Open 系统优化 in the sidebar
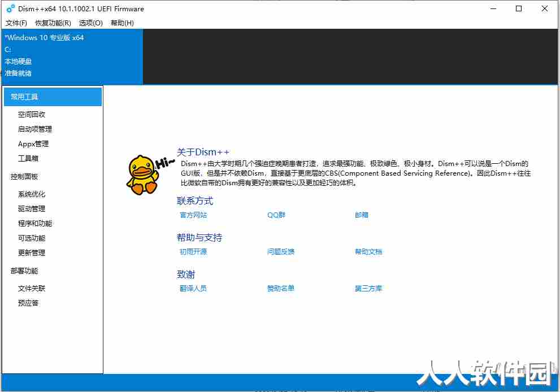Viewport: 560px width, 392px height. point(32,194)
